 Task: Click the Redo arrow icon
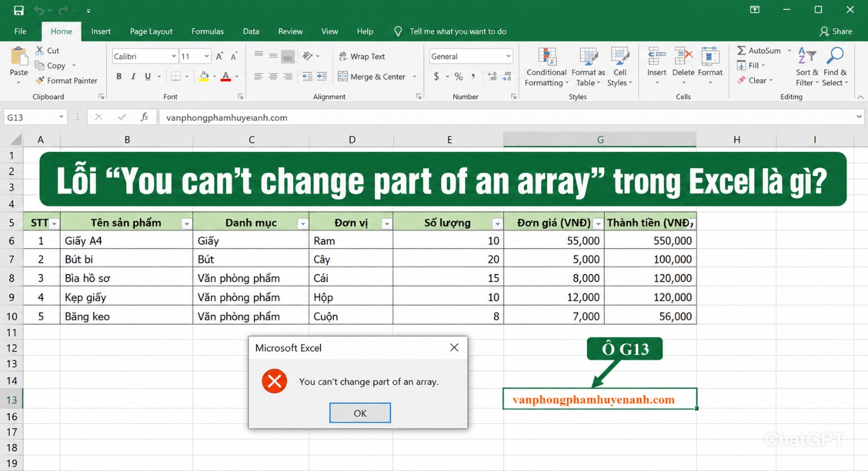64,10
